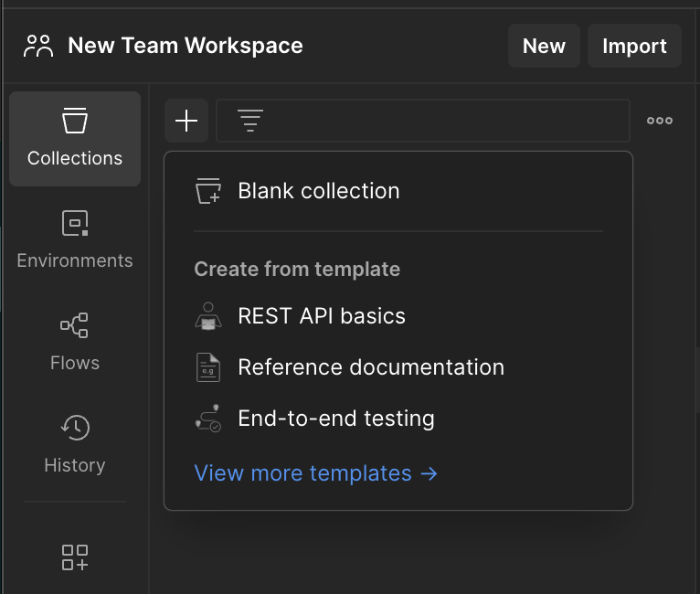Screen dimensions: 700x594
Task: Open the three-dot view options menu
Action: click(x=660, y=121)
